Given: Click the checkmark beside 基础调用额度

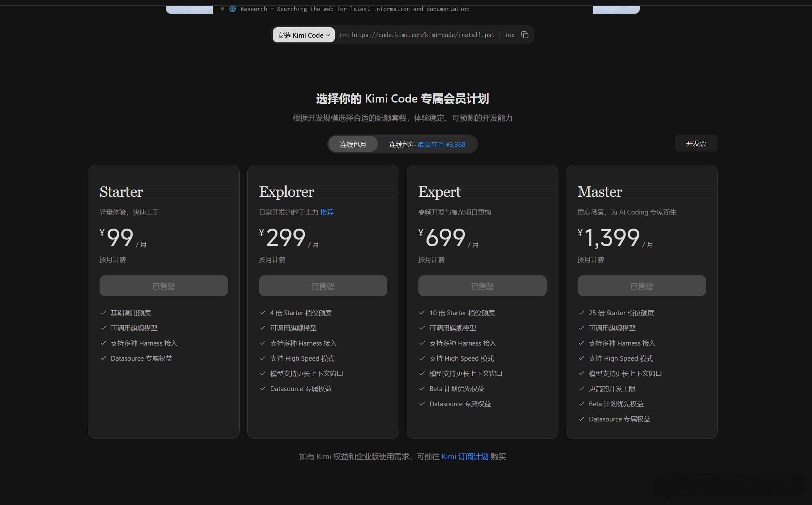Looking at the screenshot, I should point(103,313).
